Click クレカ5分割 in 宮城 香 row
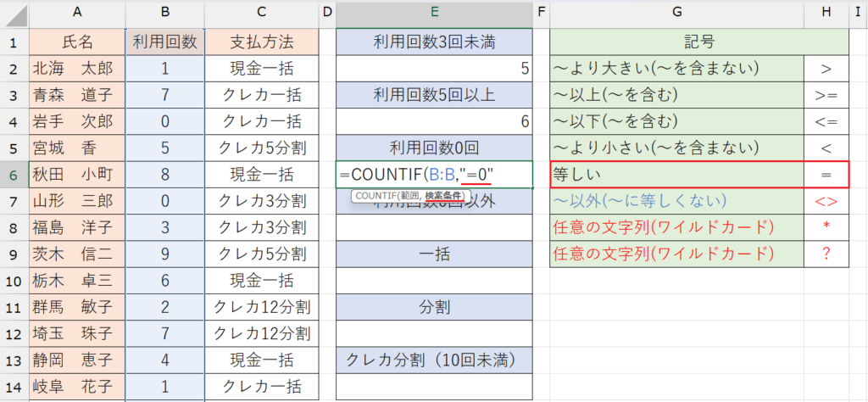Image resolution: width=868 pixels, height=402 pixels. click(x=262, y=148)
